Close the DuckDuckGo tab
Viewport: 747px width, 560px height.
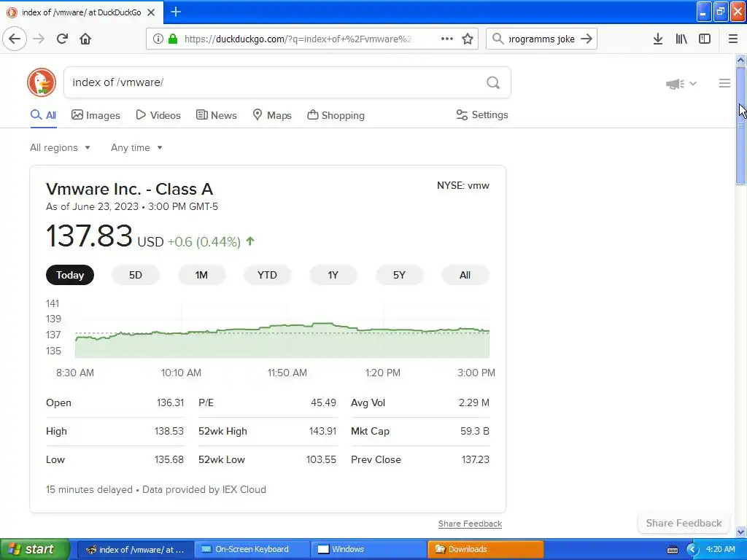coord(151,12)
